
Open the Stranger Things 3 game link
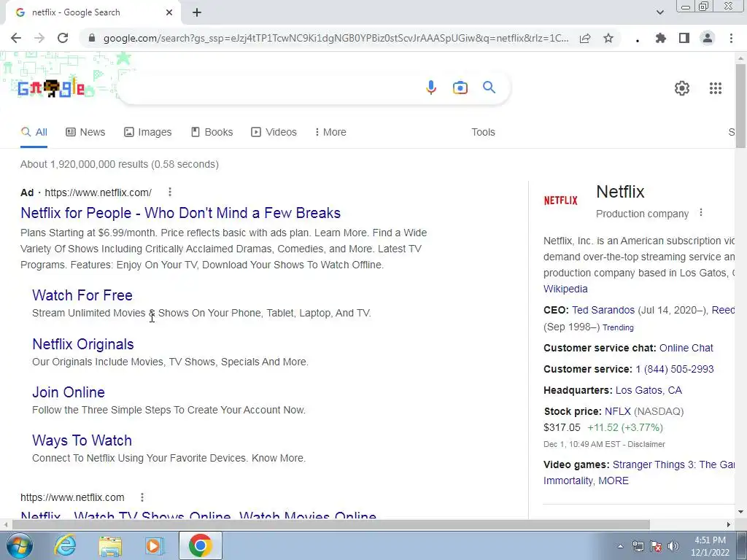(673, 464)
